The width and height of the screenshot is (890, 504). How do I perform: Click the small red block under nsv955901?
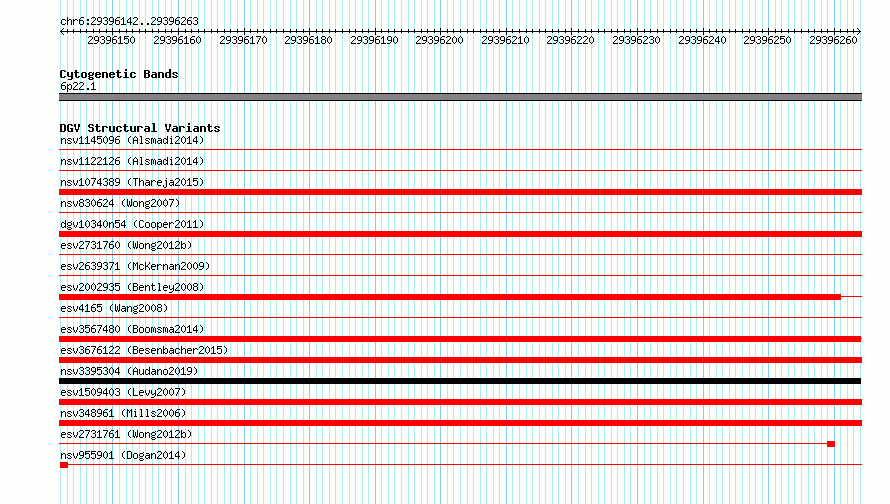coord(64,465)
